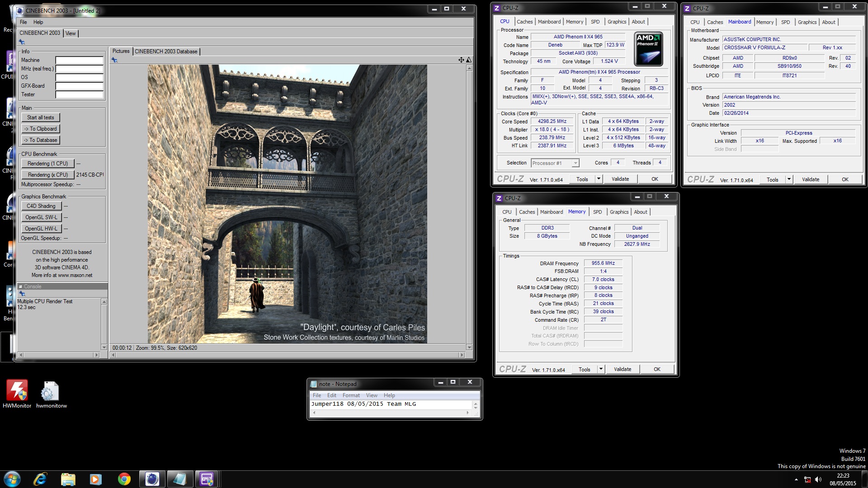Click Start all tests button
868x488 pixels.
click(x=40, y=117)
